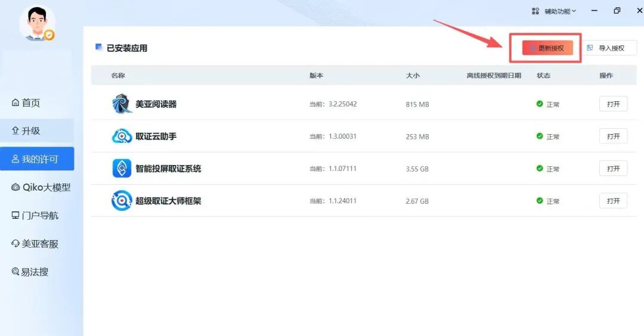Click the 取证云助手 cloud icon

point(122,136)
